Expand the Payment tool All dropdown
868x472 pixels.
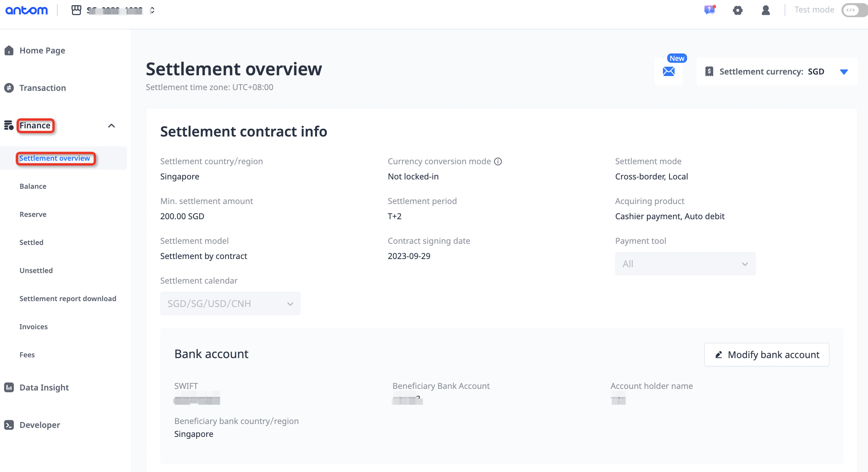pos(685,264)
